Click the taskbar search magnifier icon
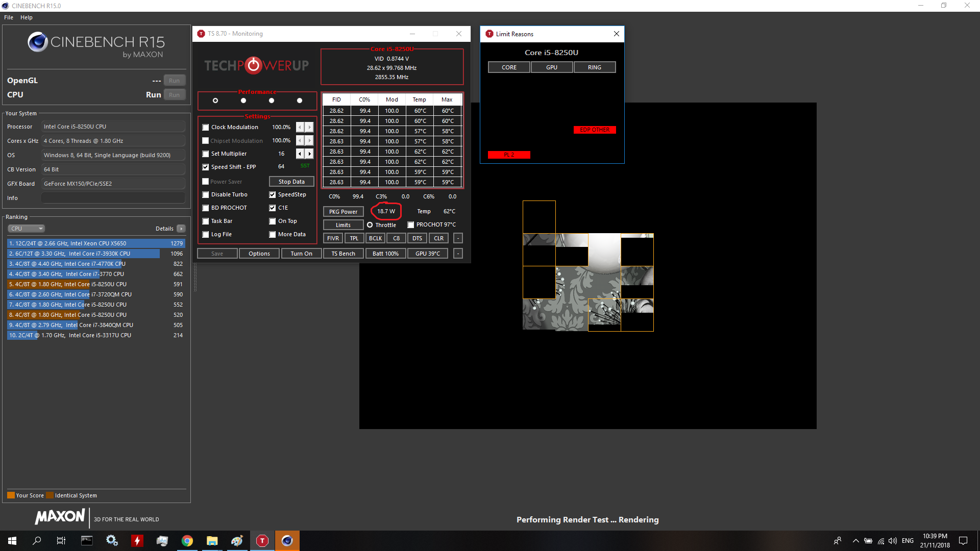Image resolution: width=980 pixels, height=551 pixels. [37, 541]
